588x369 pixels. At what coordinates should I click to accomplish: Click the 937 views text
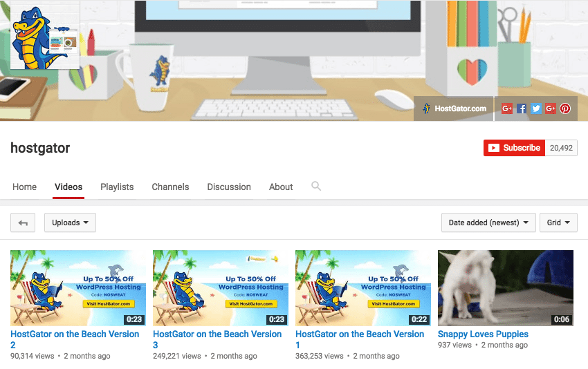tap(454, 345)
